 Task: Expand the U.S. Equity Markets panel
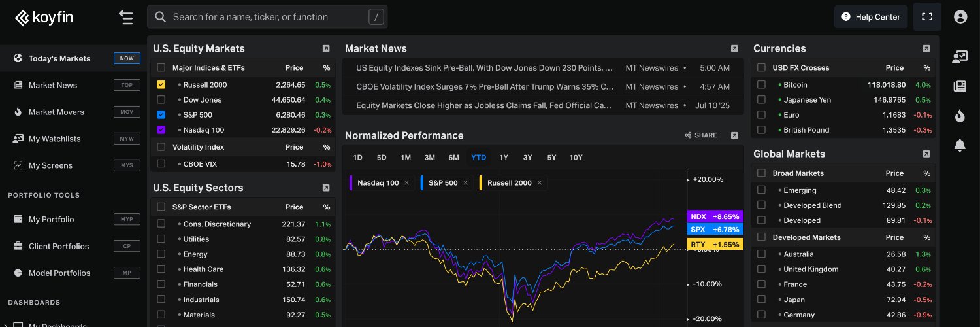coord(326,48)
